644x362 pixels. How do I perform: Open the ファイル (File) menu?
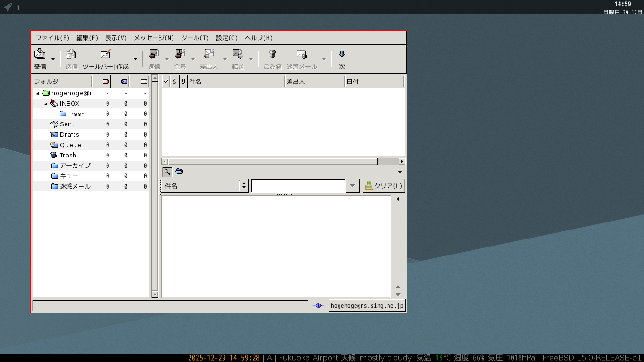tap(52, 38)
